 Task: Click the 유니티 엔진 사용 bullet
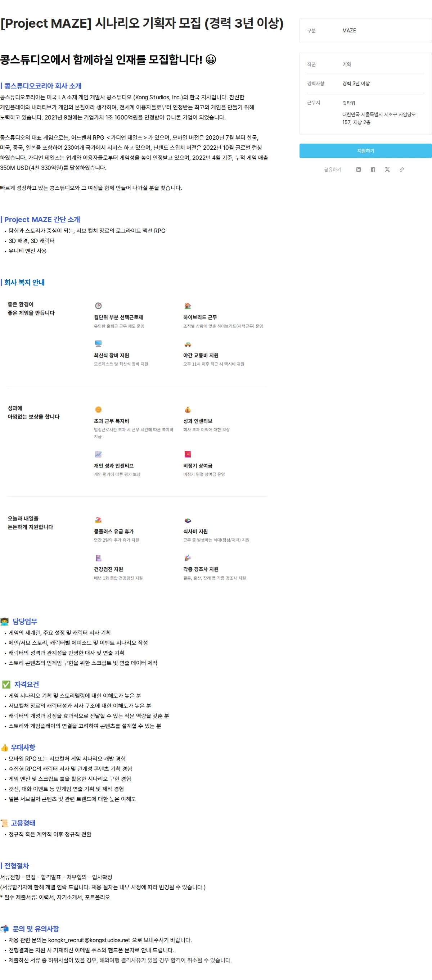(27, 251)
